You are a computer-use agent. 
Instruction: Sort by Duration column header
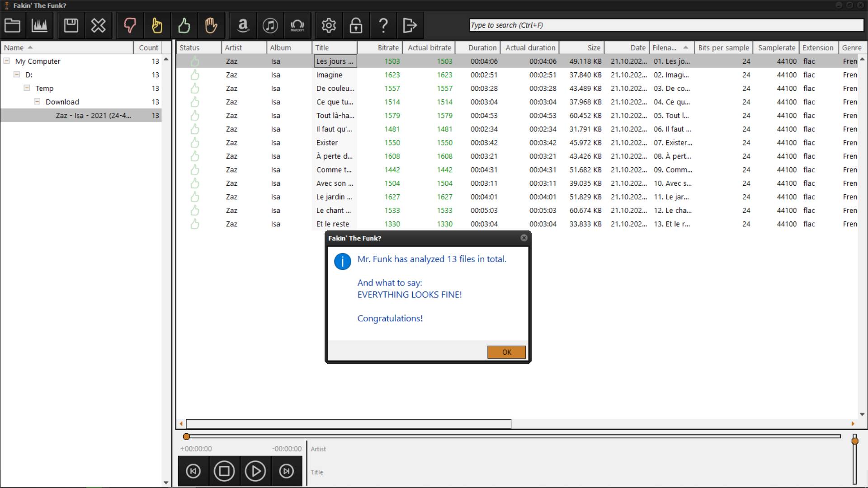(478, 47)
